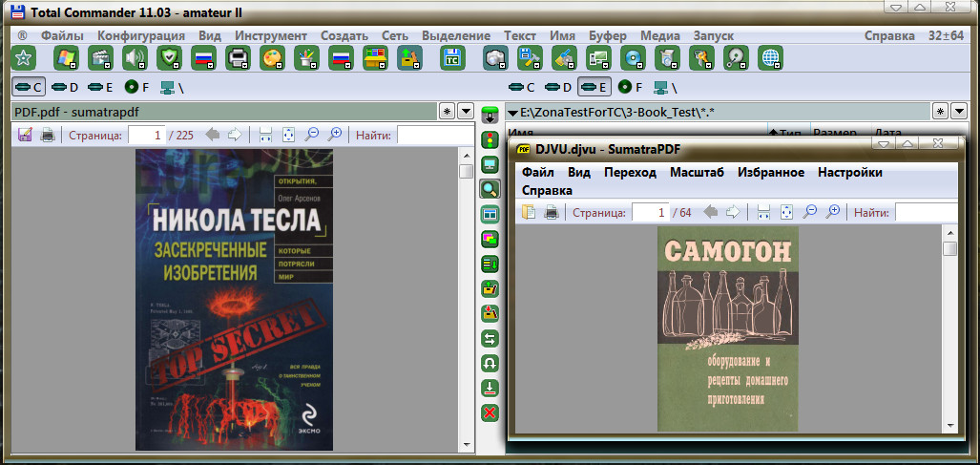Image resolution: width=980 pixels, height=465 pixels.
Task: Click the box with green up arrow icon
Action: pyautogui.click(x=409, y=58)
